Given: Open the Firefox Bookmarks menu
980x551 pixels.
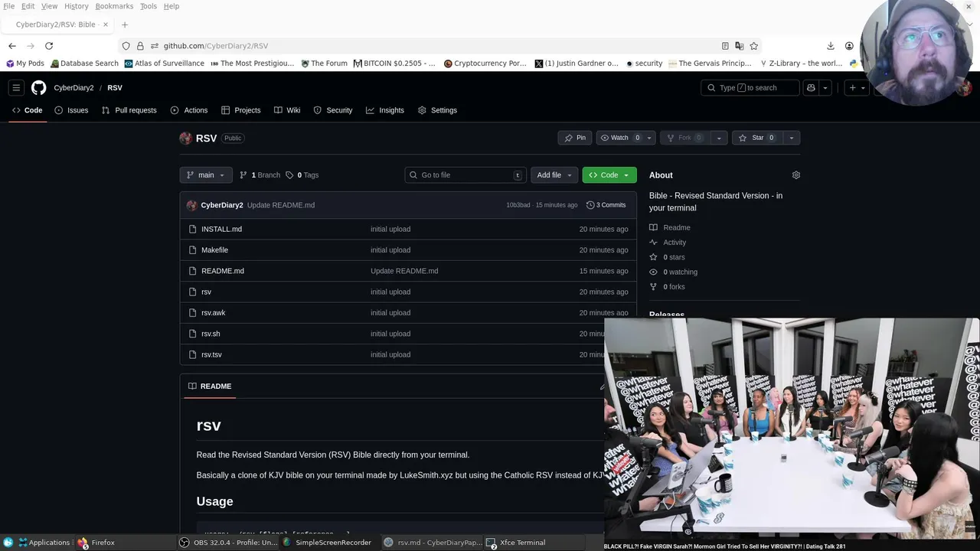Looking at the screenshot, I should click(x=114, y=6).
